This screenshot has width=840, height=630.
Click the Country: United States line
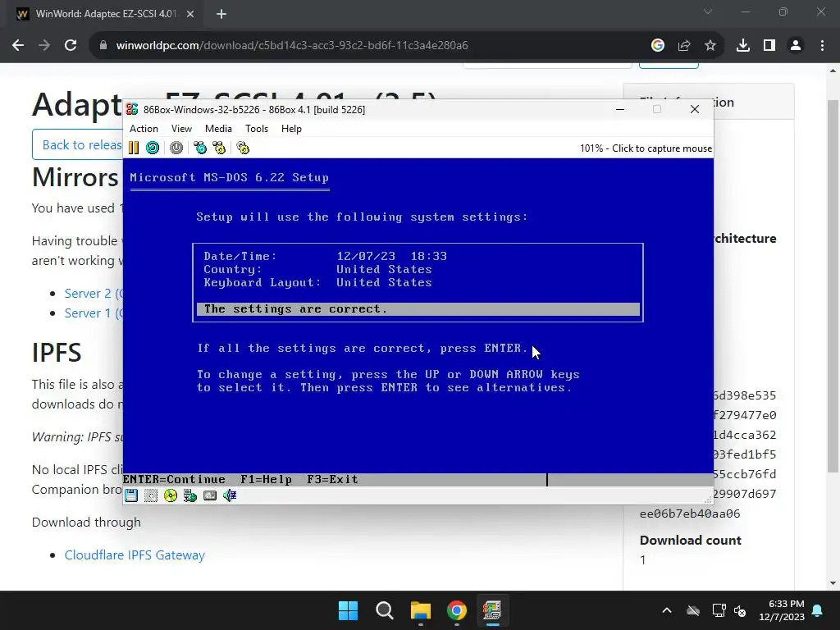(x=317, y=269)
